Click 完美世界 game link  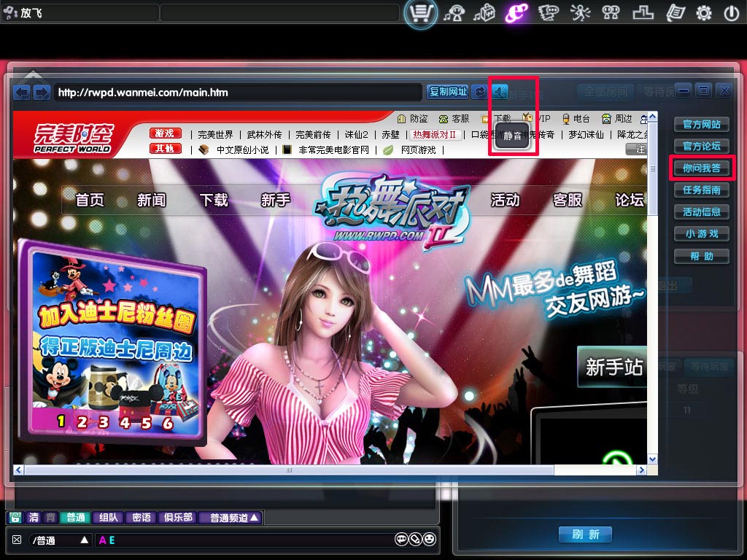point(215,135)
